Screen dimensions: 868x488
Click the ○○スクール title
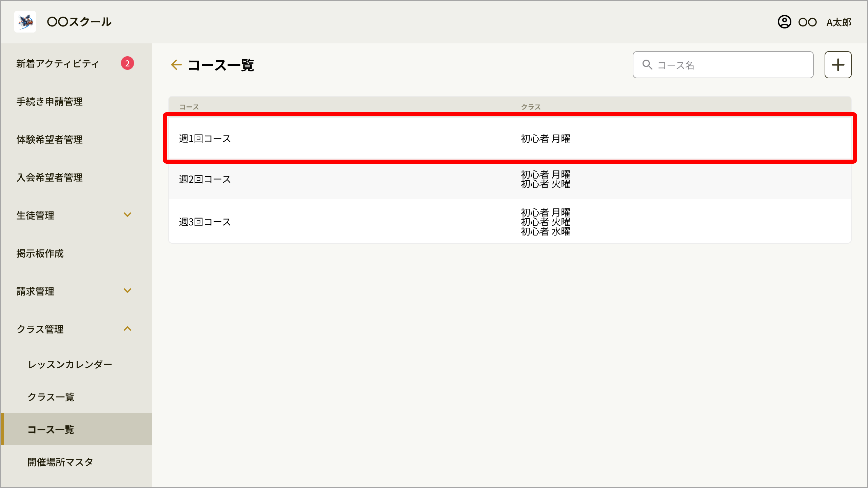point(79,22)
